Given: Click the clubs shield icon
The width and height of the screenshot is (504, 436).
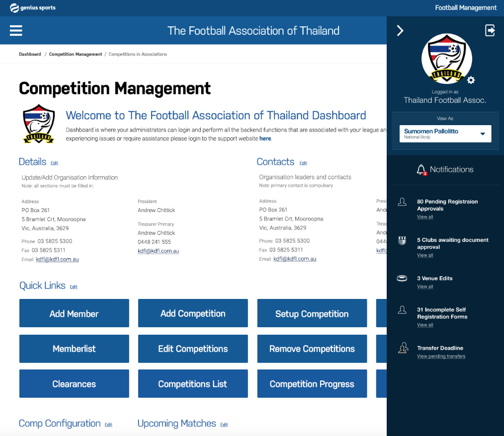Looking at the screenshot, I should (x=402, y=240).
